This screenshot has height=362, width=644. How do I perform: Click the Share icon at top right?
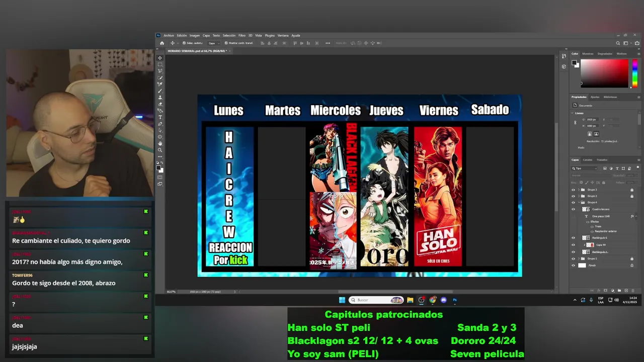(637, 43)
